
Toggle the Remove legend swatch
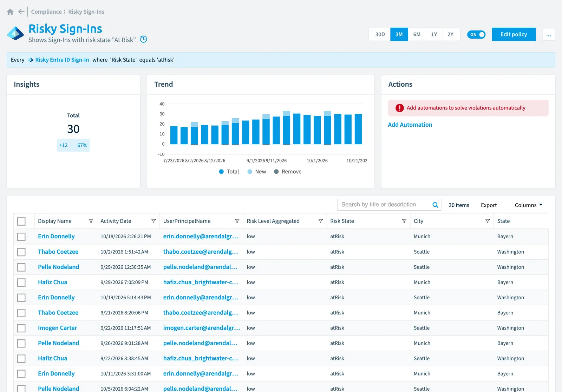click(x=276, y=172)
